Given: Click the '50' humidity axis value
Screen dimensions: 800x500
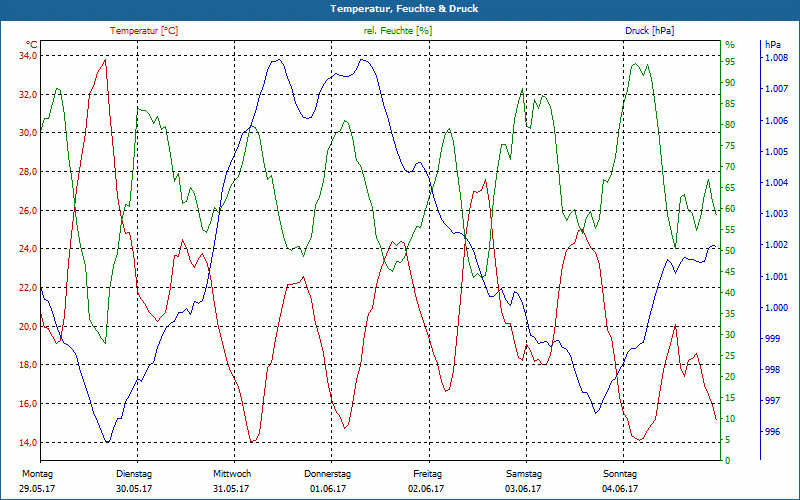Looking at the screenshot, I should [x=730, y=251].
